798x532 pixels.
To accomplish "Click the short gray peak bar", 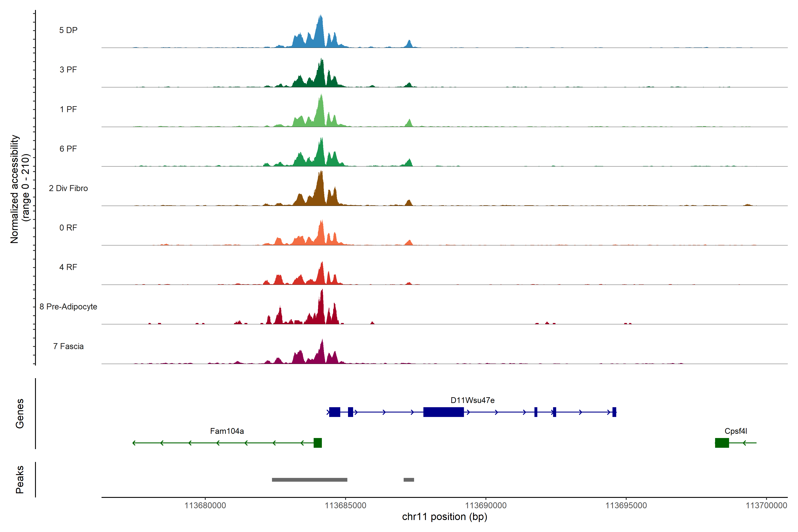I will (x=409, y=480).
